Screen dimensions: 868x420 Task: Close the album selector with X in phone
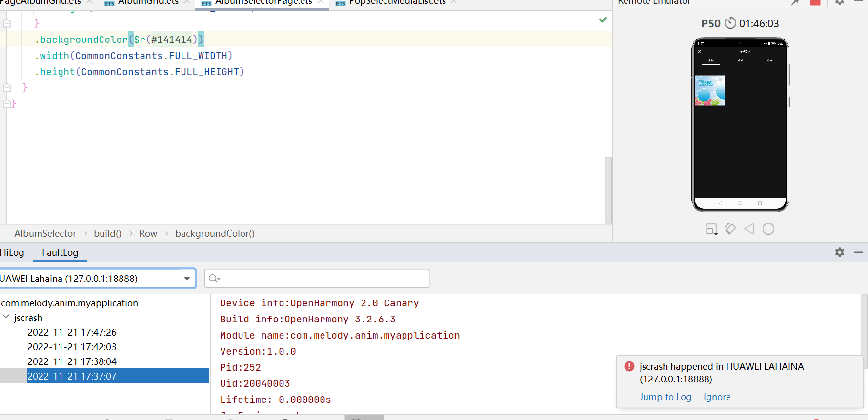tap(699, 52)
